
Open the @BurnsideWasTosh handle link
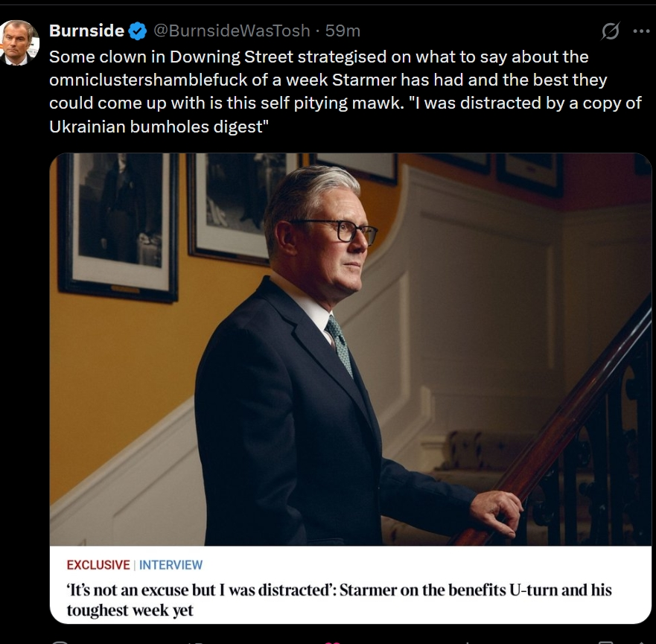[x=232, y=31]
